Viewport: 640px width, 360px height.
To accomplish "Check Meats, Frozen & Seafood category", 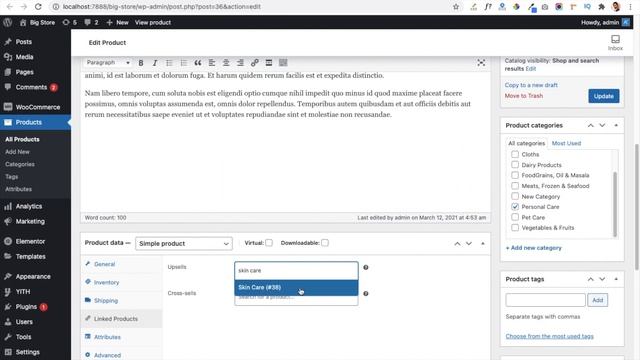I will tap(515, 186).
